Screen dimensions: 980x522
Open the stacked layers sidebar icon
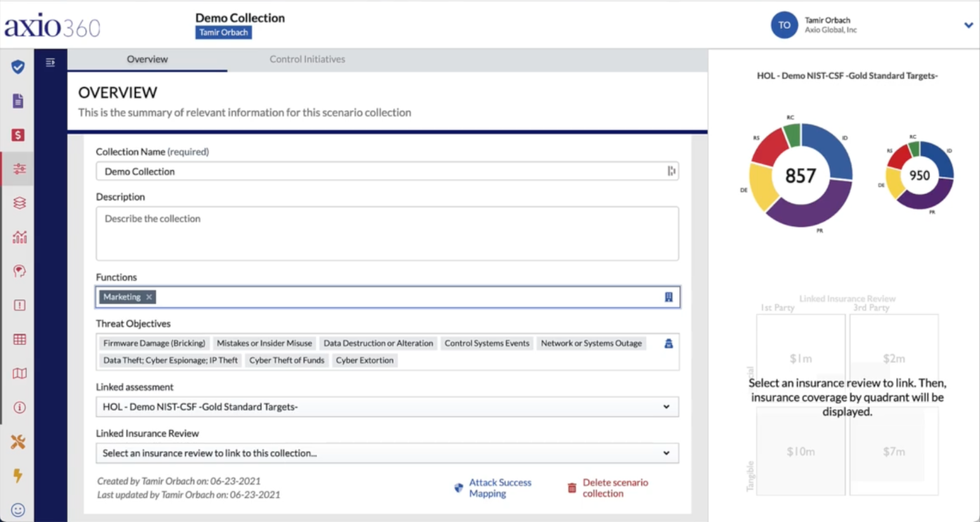pos(19,203)
